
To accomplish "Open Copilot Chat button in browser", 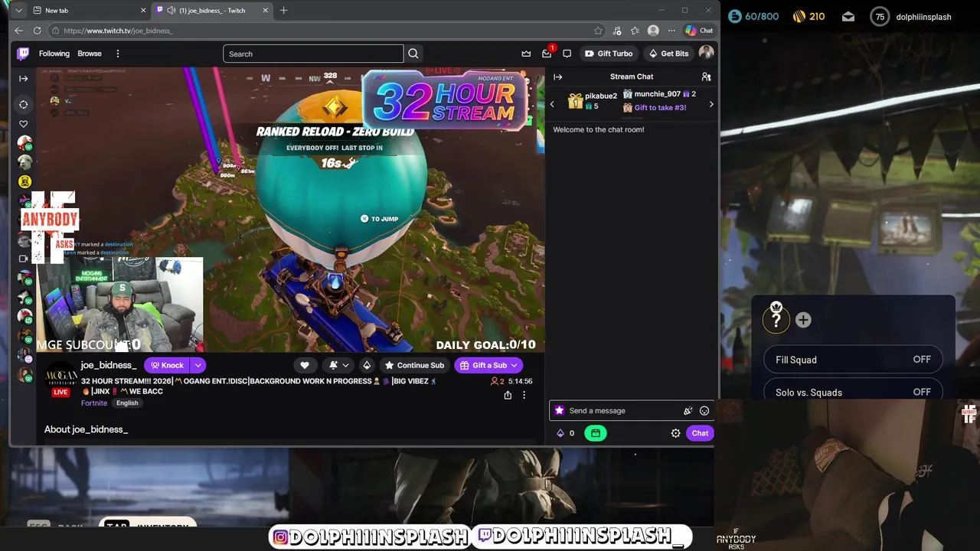I will click(x=699, y=31).
